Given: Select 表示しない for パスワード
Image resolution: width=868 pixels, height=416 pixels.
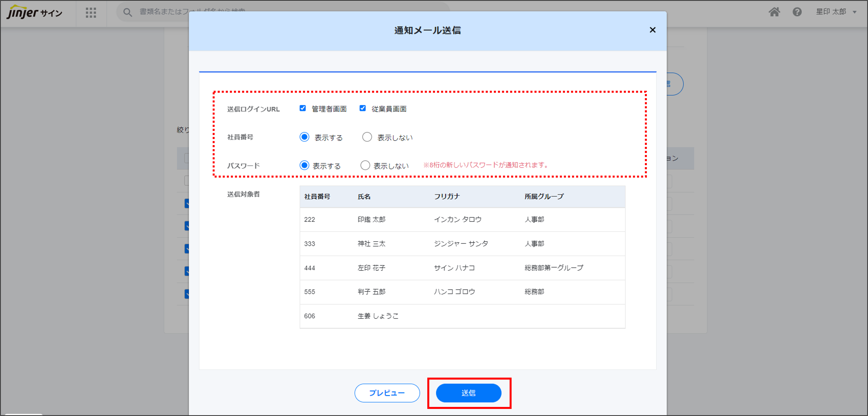Looking at the screenshot, I should click(x=365, y=165).
